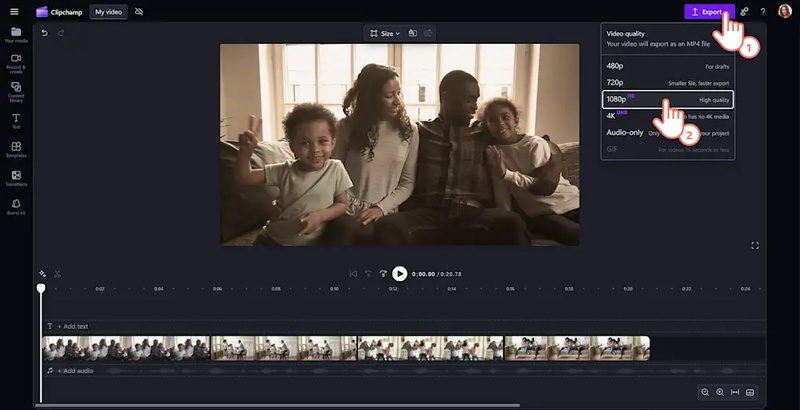Viewport: 800px width, 410px height.
Task: Click the undo arrow
Action: (44, 33)
